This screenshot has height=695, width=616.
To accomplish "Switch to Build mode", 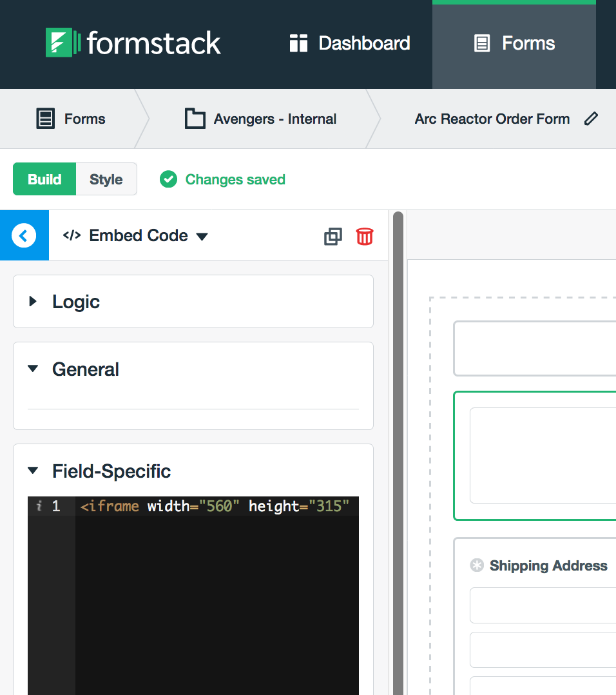I will point(44,179).
